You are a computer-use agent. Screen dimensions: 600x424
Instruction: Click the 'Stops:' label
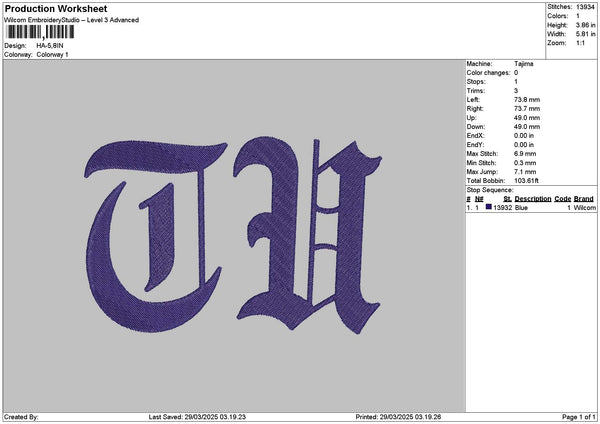point(476,82)
